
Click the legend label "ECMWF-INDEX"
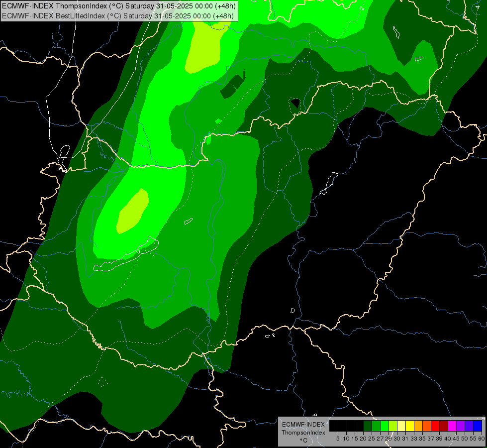(303, 425)
